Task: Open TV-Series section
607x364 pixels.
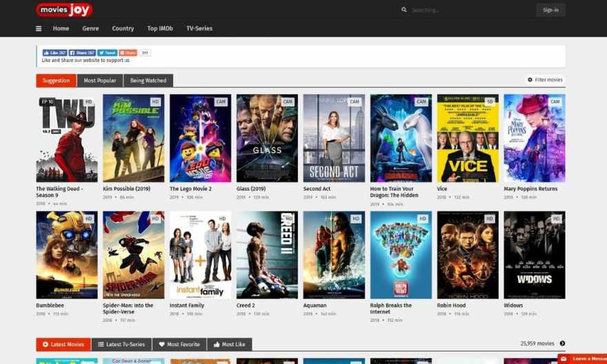Action: point(199,29)
